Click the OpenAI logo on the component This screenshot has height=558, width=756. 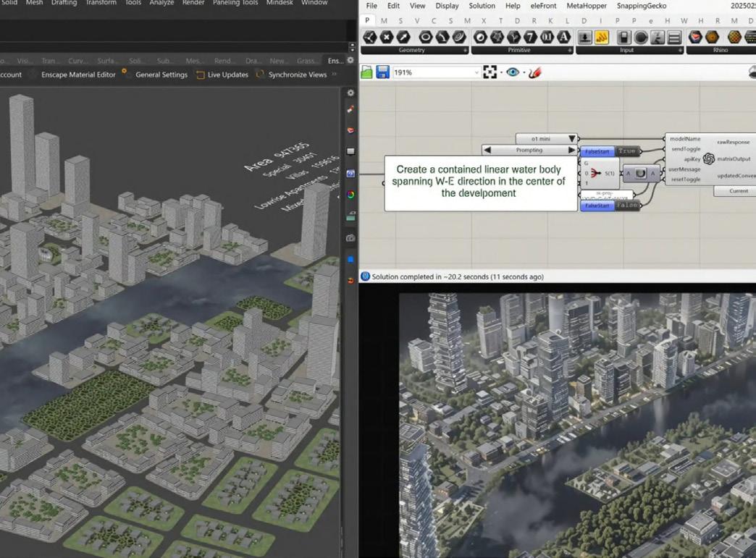(x=709, y=159)
